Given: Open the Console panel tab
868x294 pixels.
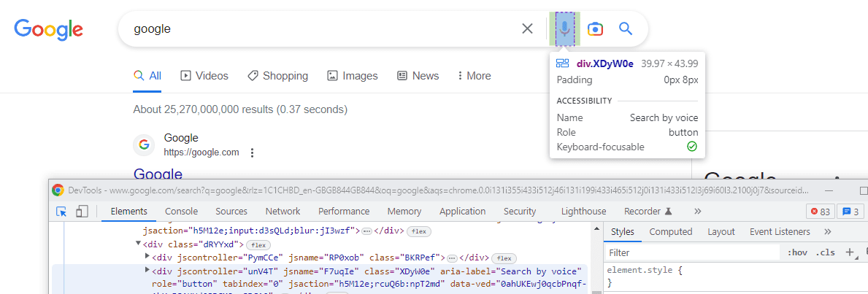Looking at the screenshot, I should click(x=182, y=211).
